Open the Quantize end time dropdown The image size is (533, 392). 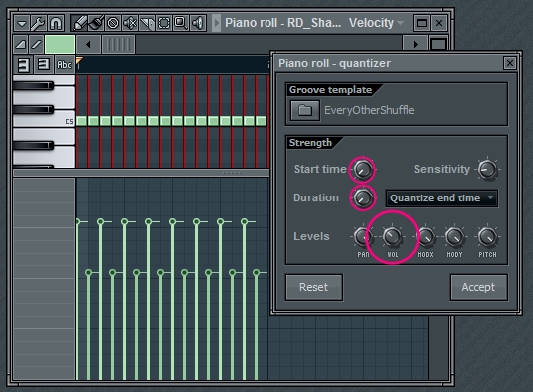442,198
